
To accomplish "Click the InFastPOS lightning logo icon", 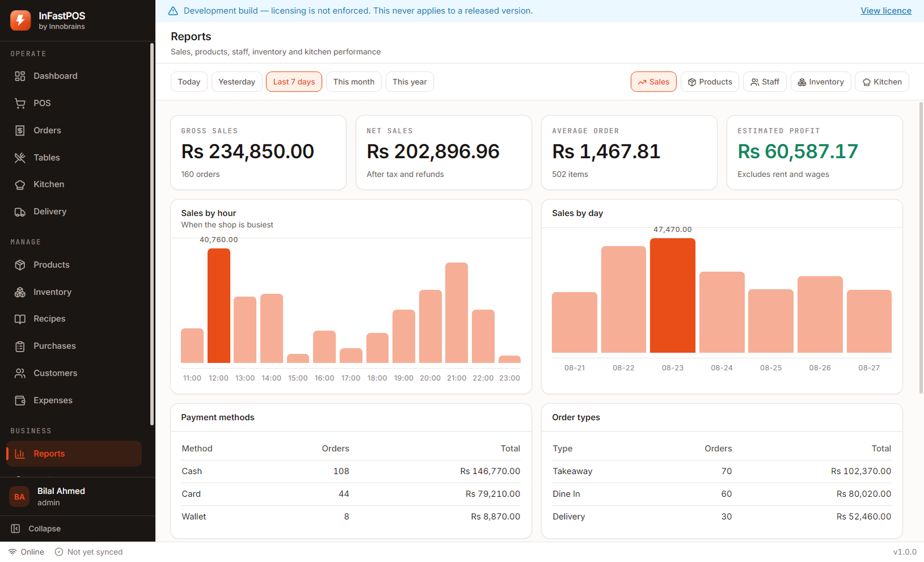I will pyautogui.click(x=20, y=20).
